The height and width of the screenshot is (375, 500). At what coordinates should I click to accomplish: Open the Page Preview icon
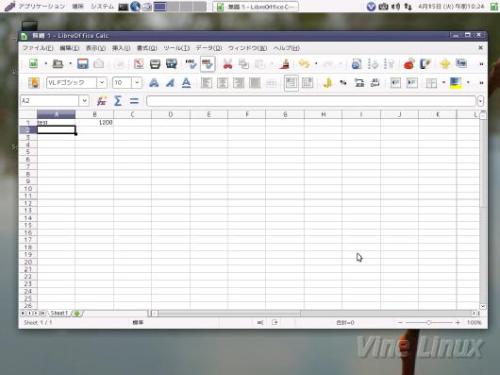click(x=171, y=63)
